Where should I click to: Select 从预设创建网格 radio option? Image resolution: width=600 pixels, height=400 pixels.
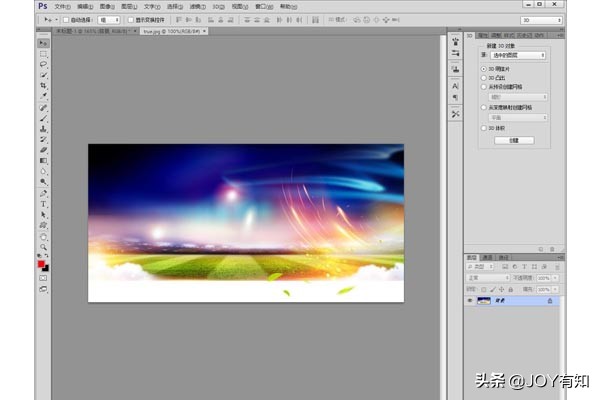484,87
